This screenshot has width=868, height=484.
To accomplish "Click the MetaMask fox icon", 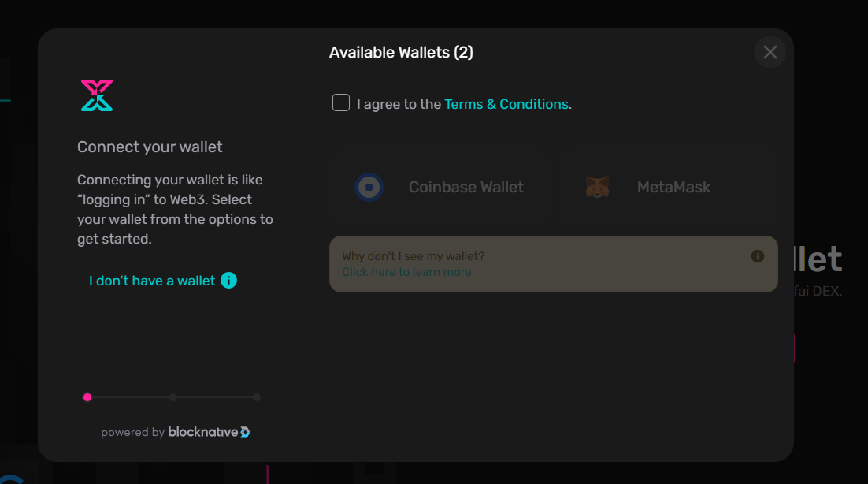I will point(597,187).
